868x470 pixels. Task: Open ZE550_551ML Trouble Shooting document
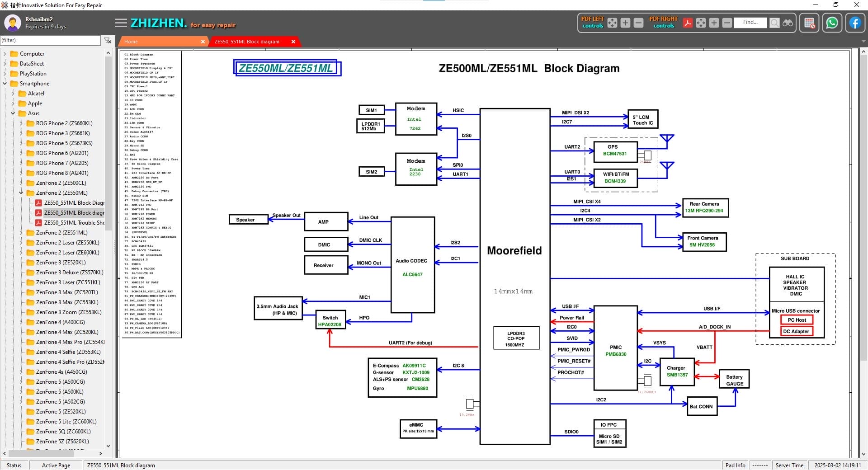click(x=74, y=222)
